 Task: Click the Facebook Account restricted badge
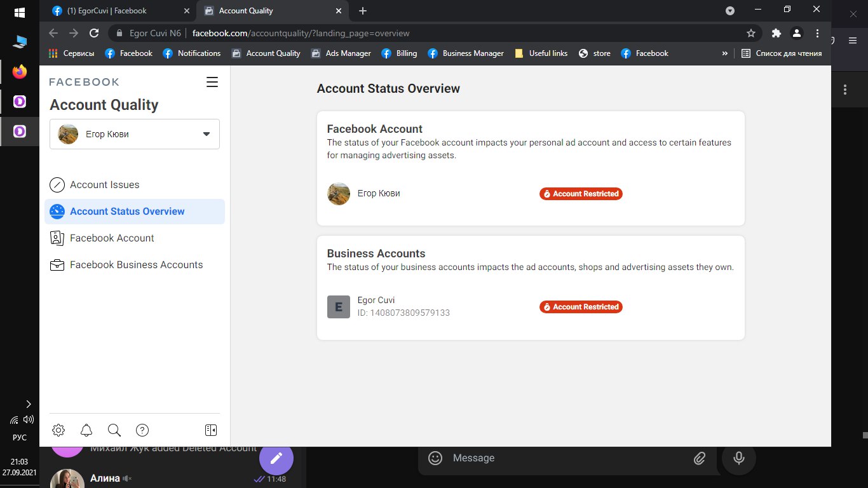point(581,194)
